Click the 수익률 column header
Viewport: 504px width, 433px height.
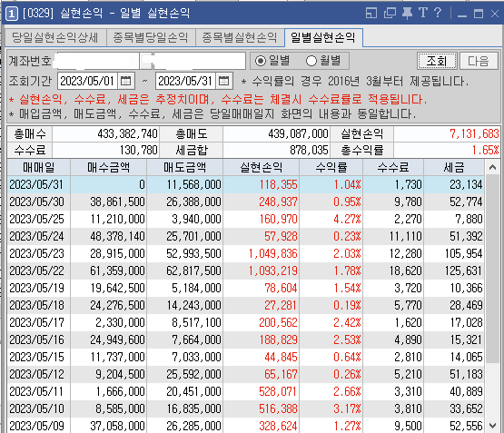331,167
